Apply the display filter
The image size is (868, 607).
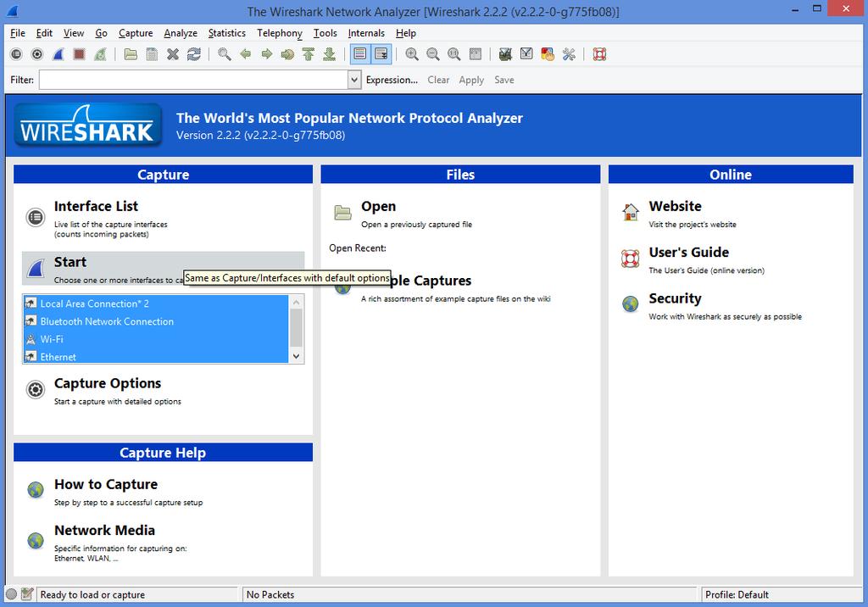pyautogui.click(x=471, y=80)
